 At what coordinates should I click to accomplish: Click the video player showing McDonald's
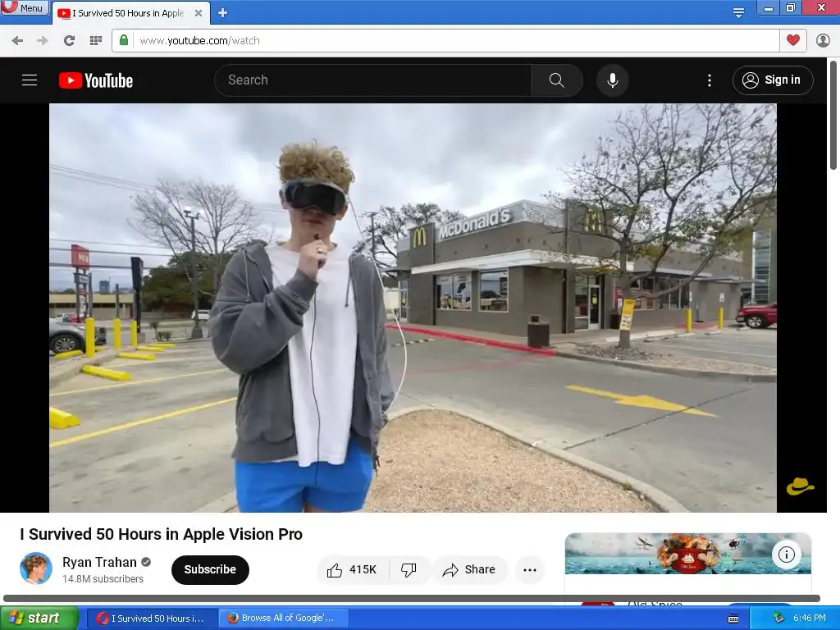413,308
